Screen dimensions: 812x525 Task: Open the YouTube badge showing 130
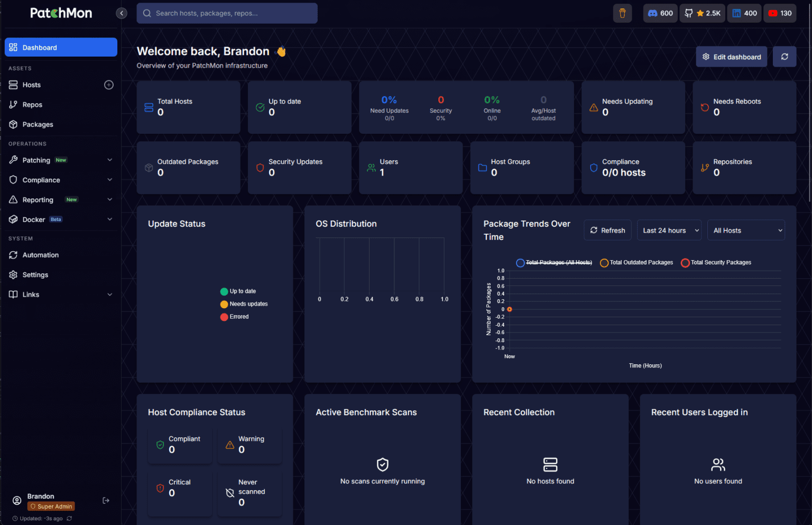pyautogui.click(x=780, y=13)
